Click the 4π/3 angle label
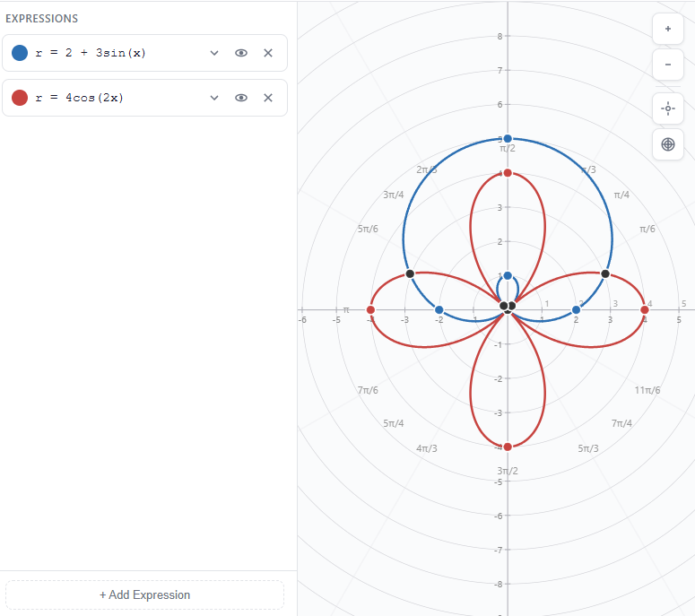695x616 pixels. click(426, 448)
